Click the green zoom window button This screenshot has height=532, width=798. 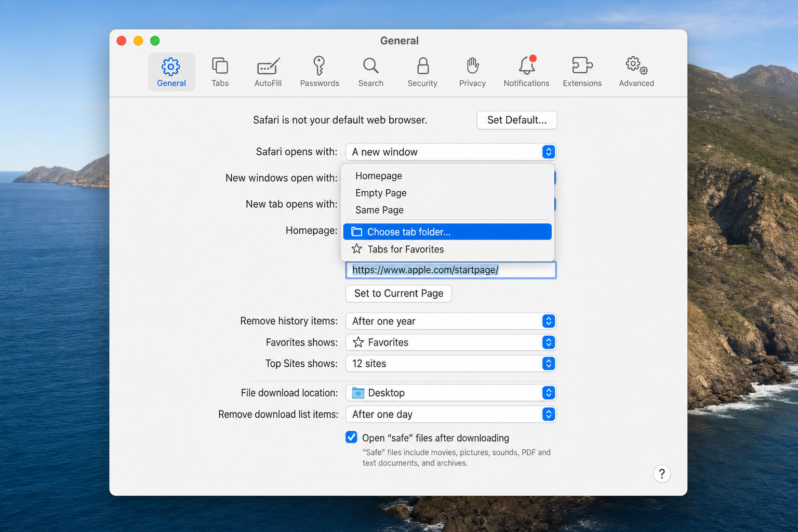(155, 41)
